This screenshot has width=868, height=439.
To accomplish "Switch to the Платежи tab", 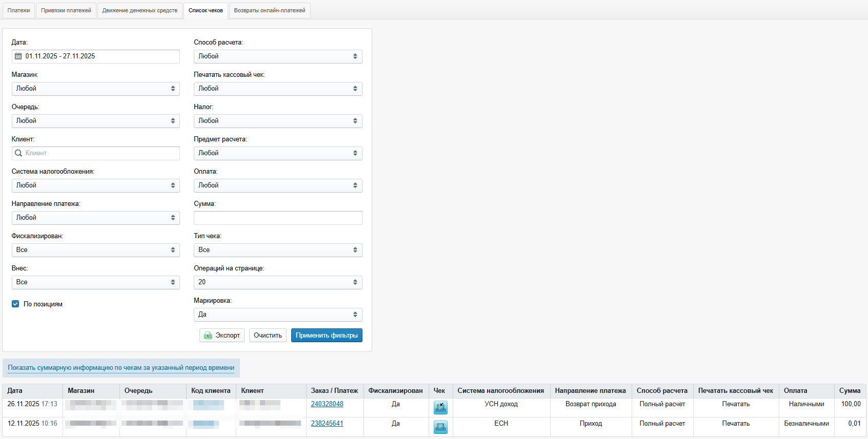I will [x=19, y=10].
